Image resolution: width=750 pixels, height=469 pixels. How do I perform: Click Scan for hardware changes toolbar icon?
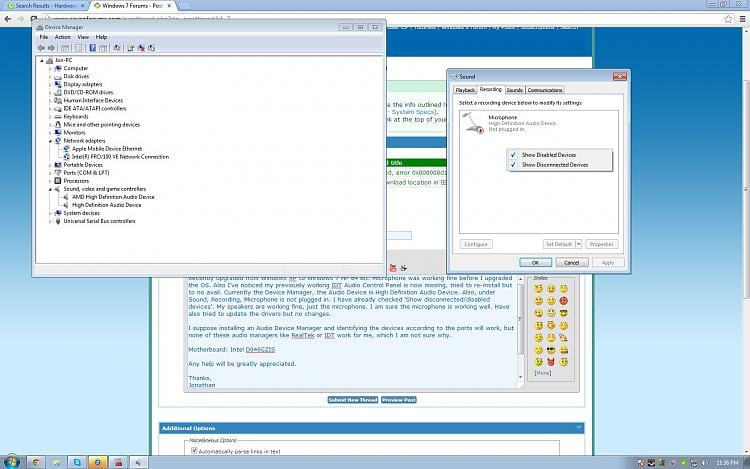click(117, 48)
